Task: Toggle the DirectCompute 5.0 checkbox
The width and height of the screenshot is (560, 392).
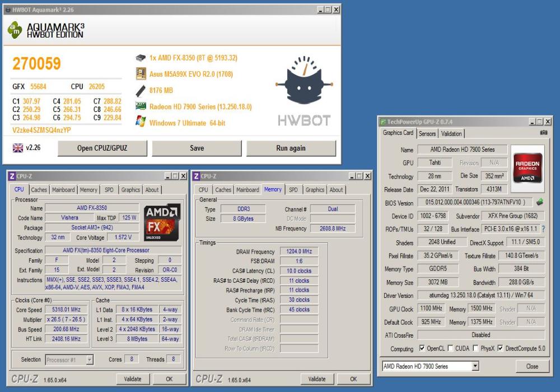Action: point(500,348)
